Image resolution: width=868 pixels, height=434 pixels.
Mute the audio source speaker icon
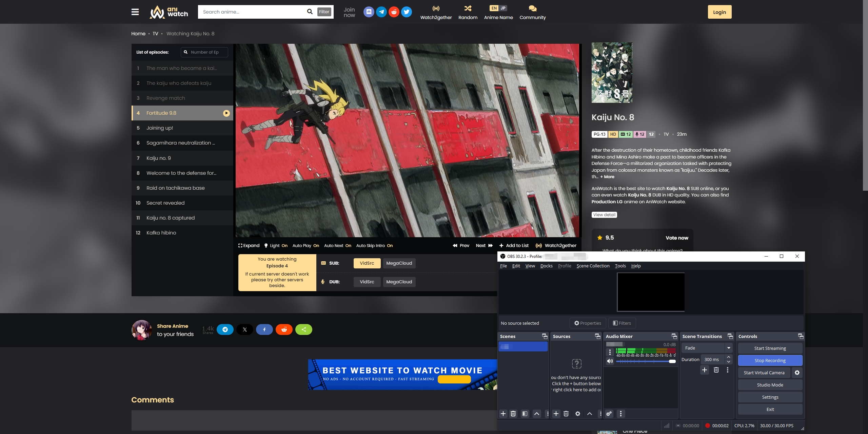pos(610,361)
